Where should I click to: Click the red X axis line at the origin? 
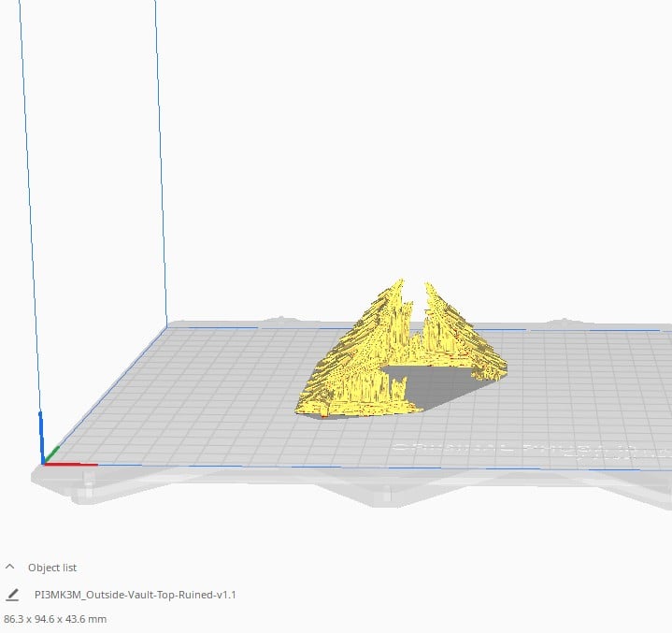click(x=71, y=464)
